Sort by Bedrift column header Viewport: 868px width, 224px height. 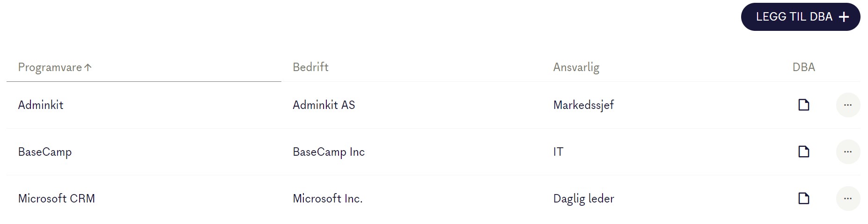[x=310, y=67]
